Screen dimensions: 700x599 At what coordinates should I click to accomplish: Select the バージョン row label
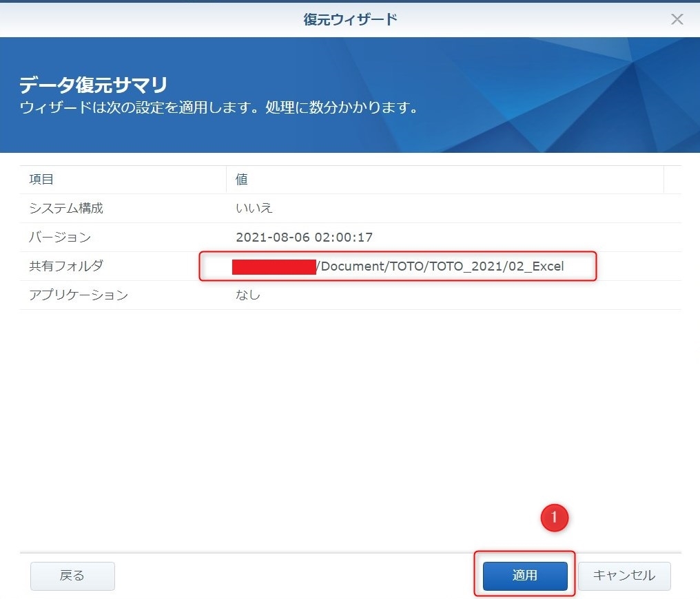[x=60, y=238]
